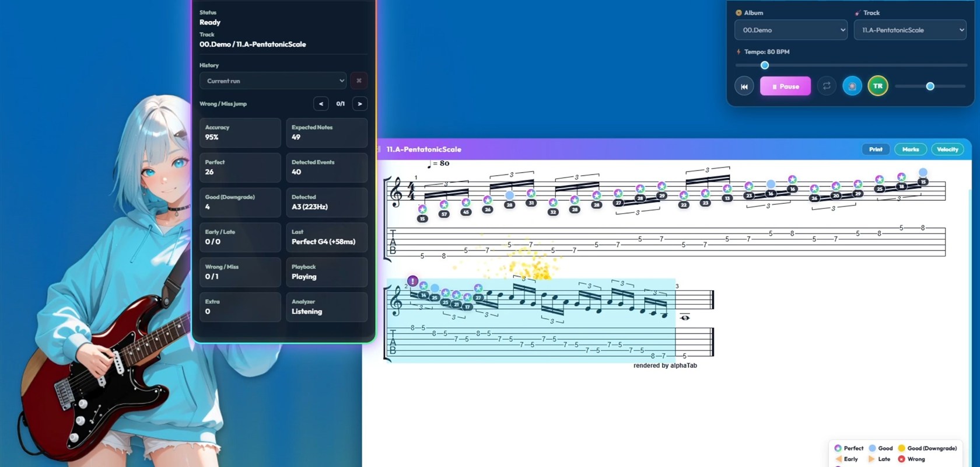
Task: Click the 11.A-PentatonicScale score header title
Action: [423, 149]
